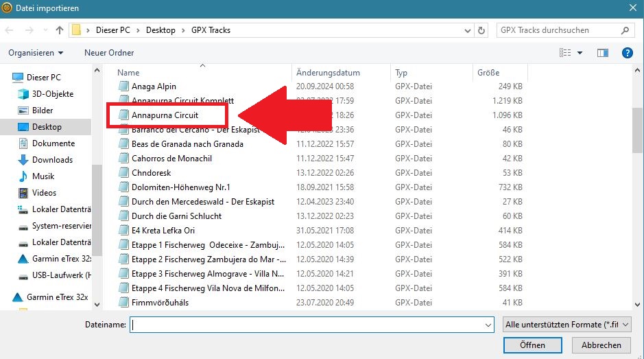
Task: Click Desktop in the address breadcrumb
Action: 160,30
